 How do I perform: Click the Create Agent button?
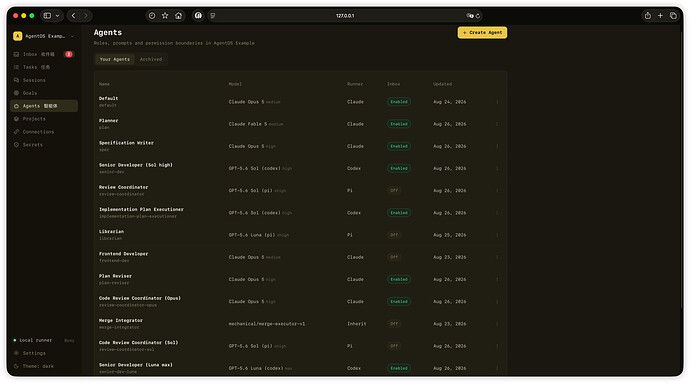[482, 33]
